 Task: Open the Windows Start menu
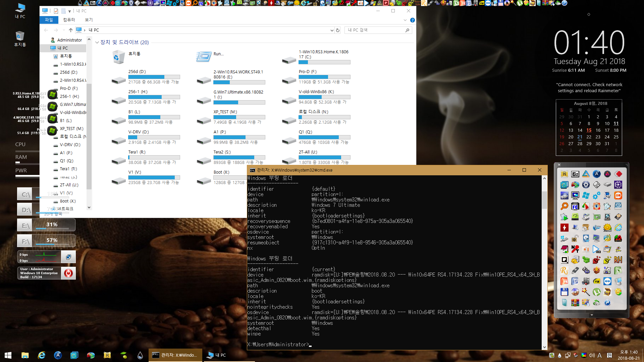pos(8,355)
